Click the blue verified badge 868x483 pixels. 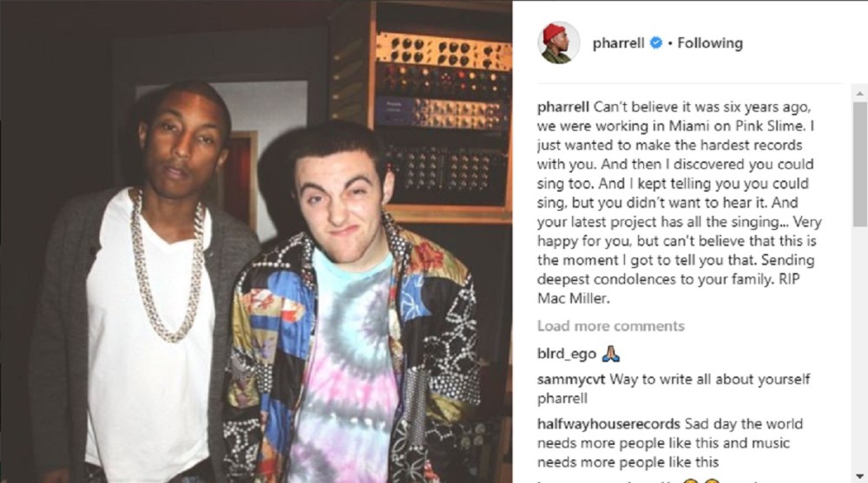[656, 42]
